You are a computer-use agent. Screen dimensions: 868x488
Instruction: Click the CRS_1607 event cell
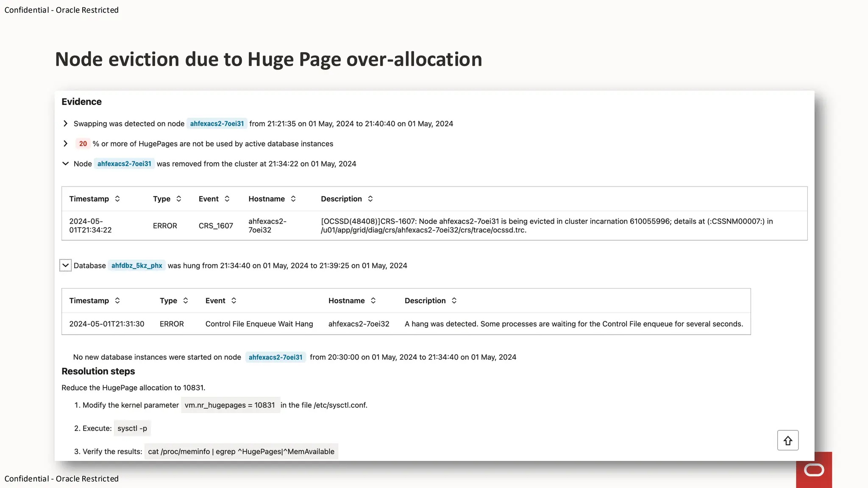click(x=216, y=226)
